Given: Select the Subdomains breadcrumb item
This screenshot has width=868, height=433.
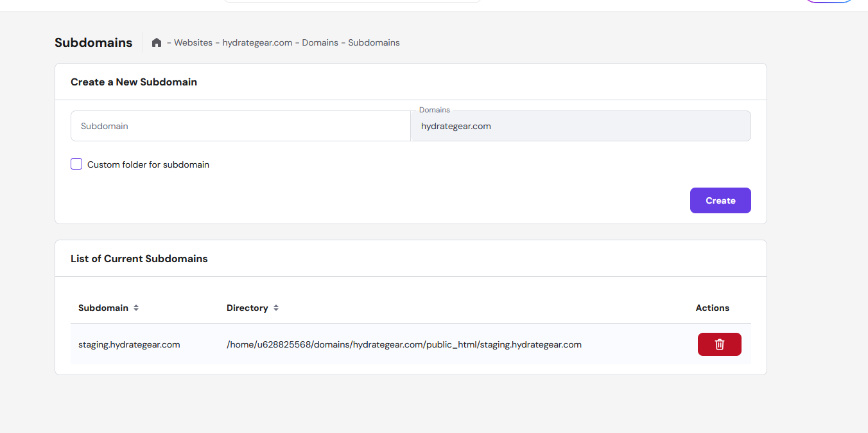Looking at the screenshot, I should [374, 43].
